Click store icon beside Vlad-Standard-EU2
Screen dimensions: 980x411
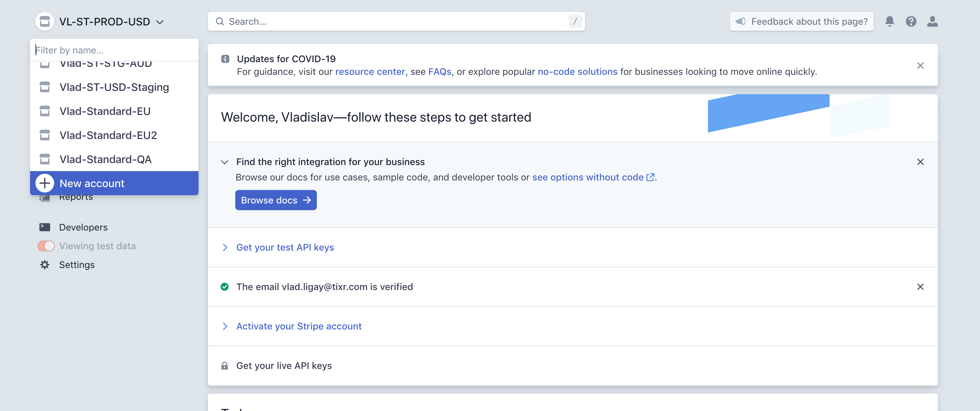[45, 135]
